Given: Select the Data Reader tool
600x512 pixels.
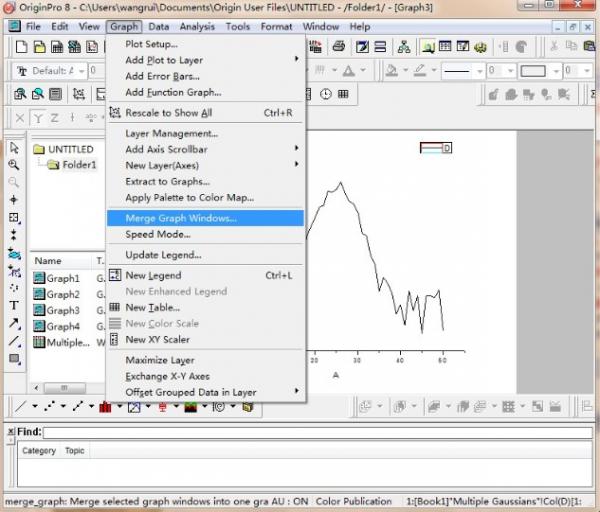Looking at the screenshot, I should (x=14, y=217).
